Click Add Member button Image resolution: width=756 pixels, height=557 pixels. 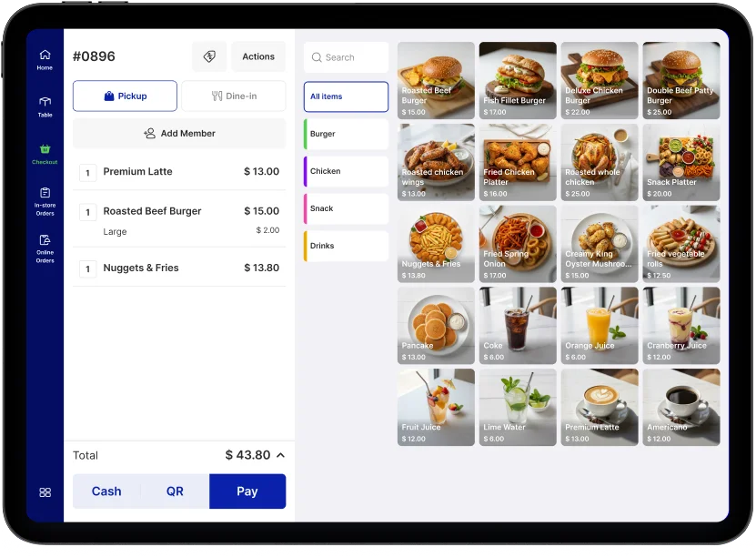[179, 133]
